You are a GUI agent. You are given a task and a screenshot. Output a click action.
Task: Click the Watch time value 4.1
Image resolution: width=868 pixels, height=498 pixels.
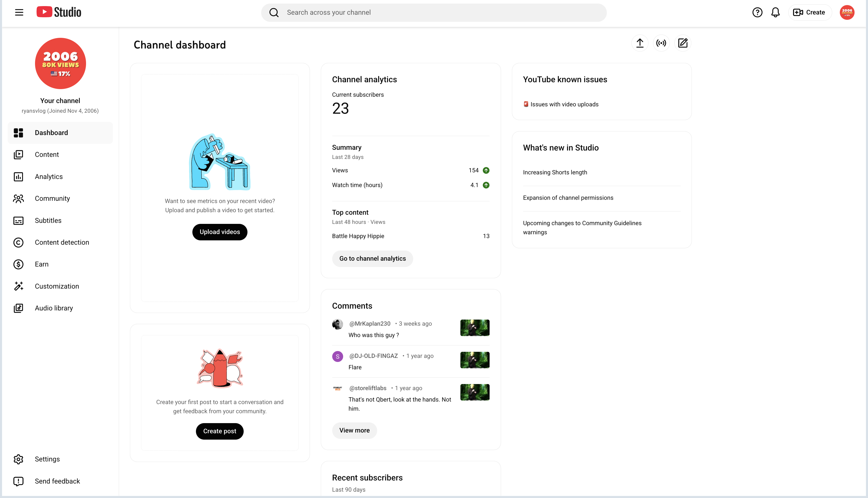tap(474, 185)
